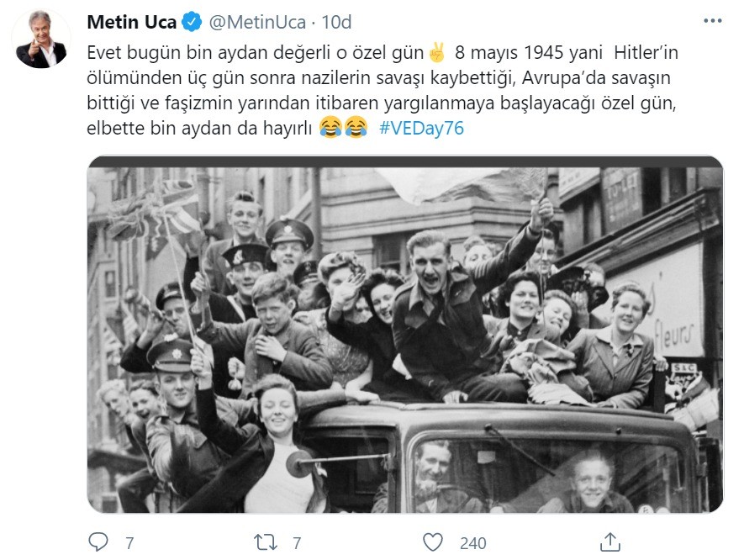
Task: Open Metin Uca's profile picture
Action: [x=41, y=39]
